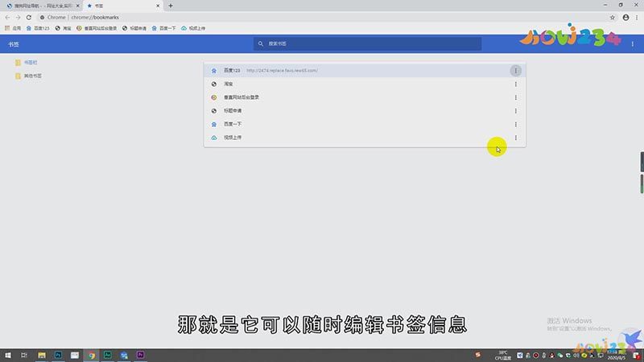This screenshot has height=362, width=644.
Task: Open the more actions menu for 百度123
Action: 515,71
